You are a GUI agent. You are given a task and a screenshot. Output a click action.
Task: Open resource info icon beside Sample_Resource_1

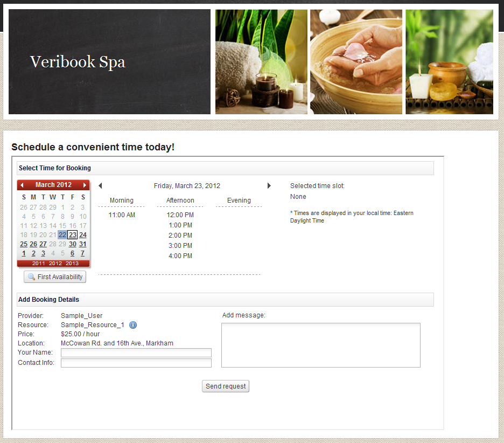point(133,325)
